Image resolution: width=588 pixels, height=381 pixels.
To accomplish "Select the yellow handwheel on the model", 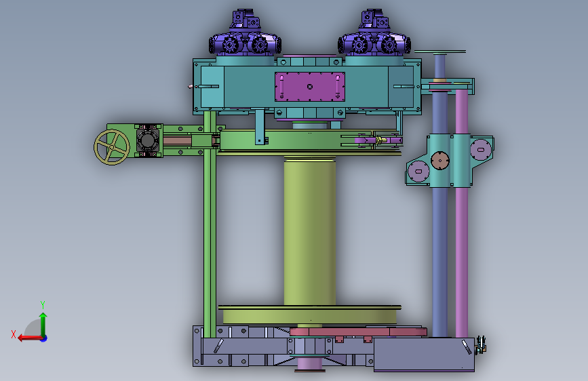I will tap(112, 147).
